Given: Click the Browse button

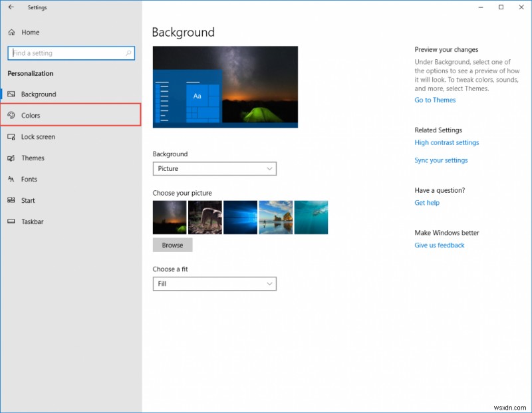Looking at the screenshot, I should click(x=172, y=245).
